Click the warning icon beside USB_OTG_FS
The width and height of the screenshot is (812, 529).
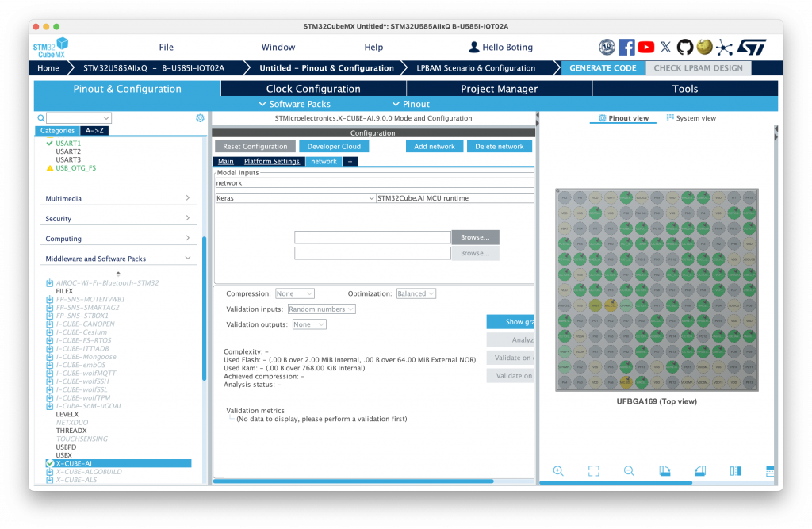click(50, 168)
